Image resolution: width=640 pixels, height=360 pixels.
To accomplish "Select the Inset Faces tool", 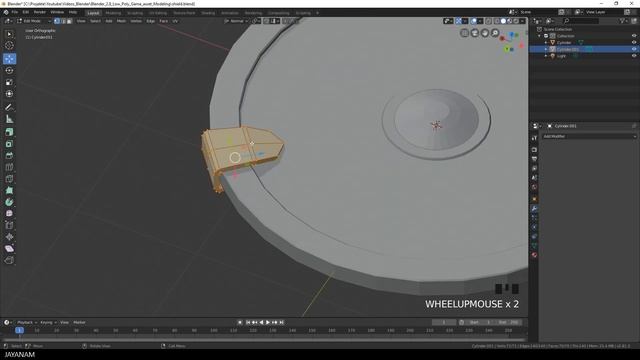I will [x=9, y=144].
